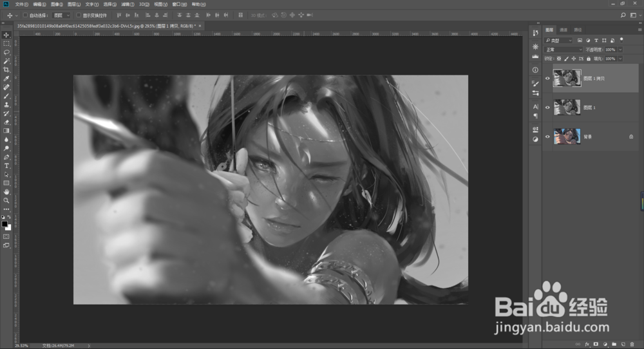The width and height of the screenshot is (644, 349).
Task: Click the background color swatch
Action: click(8, 228)
